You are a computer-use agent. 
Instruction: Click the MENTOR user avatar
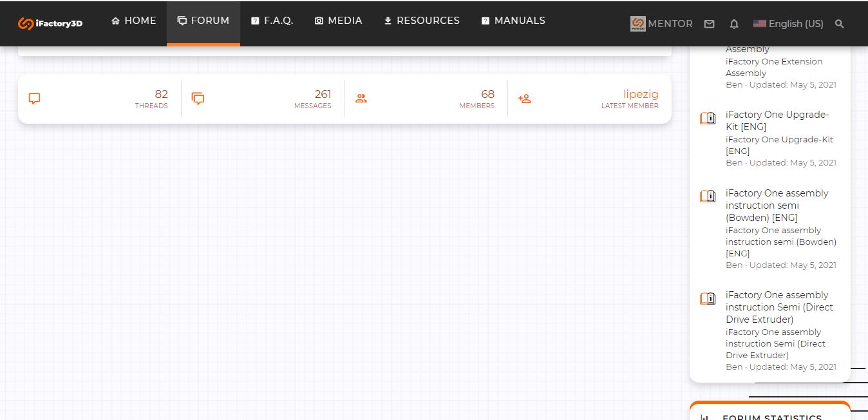click(x=637, y=24)
